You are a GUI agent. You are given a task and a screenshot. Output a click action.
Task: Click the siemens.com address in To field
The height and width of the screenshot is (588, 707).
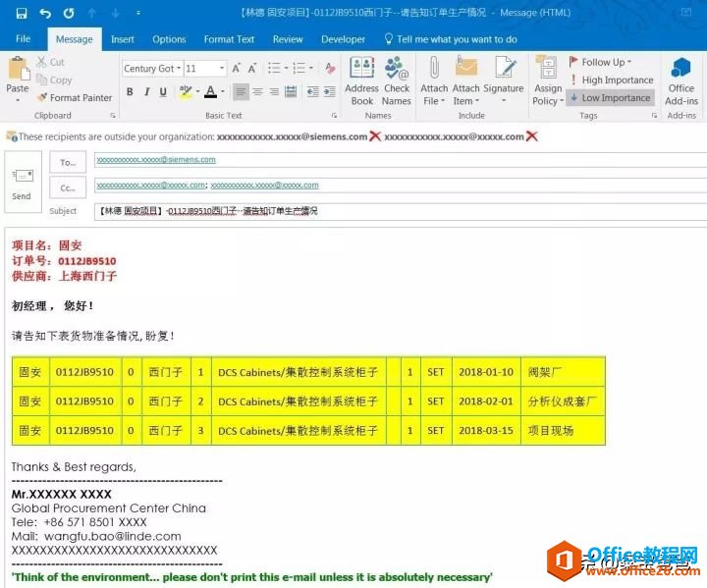tap(156, 160)
